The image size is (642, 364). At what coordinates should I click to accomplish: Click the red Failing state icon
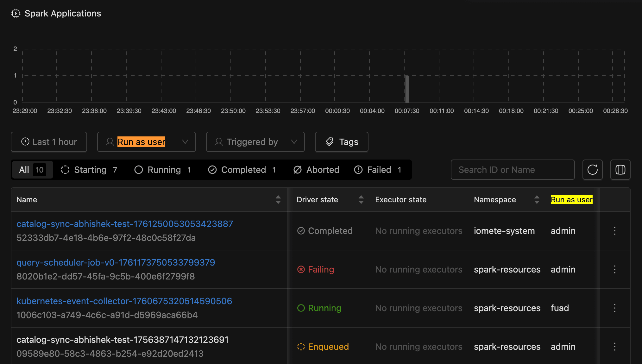click(x=301, y=269)
